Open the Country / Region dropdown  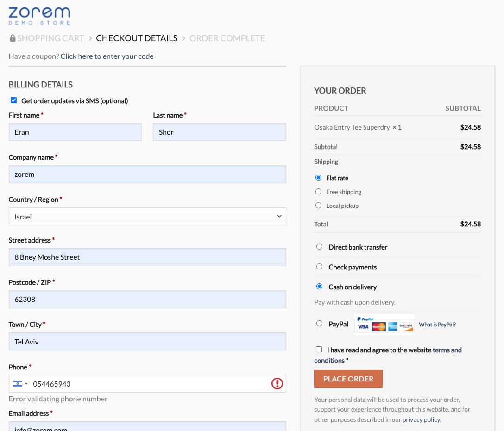tap(147, 216)
